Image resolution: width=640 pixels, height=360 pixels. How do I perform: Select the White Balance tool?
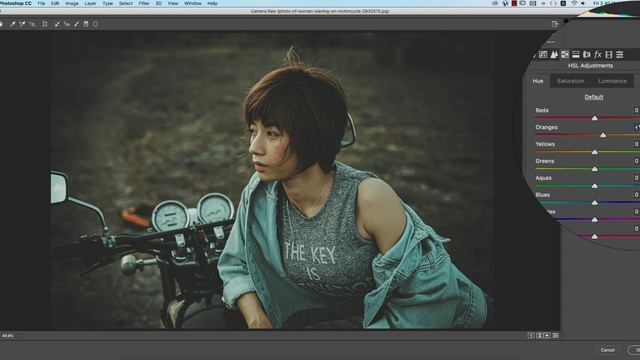(x=13, y=24)
